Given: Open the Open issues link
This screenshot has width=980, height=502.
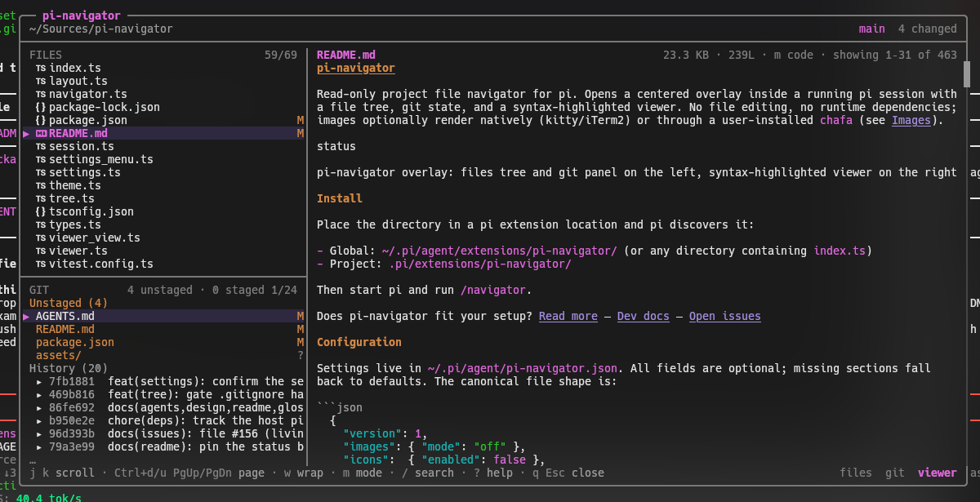Looking at the screenshot, I should pos(725,317).
